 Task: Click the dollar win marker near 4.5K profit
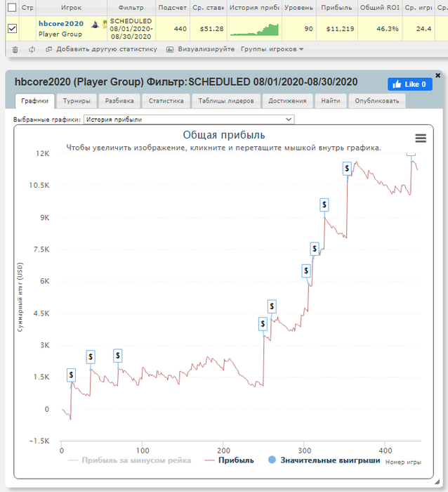272,306
